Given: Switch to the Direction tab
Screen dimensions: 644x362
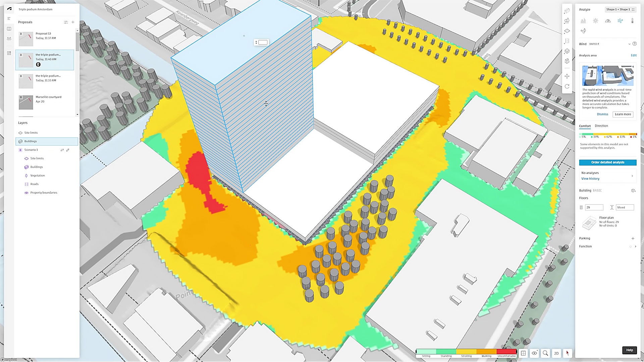Looking at the screenshot, I should pyautogui.click(x=601, y=126).
